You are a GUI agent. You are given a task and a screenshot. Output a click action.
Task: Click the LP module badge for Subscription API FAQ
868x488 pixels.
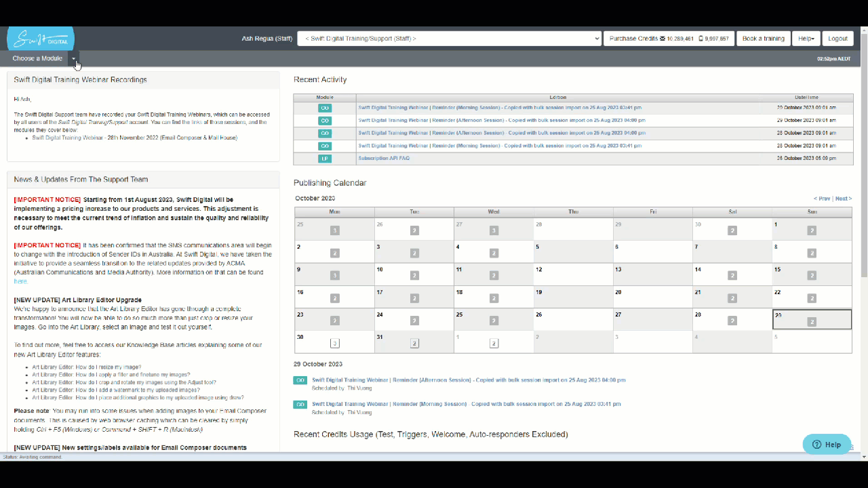(x=325, y=159)
